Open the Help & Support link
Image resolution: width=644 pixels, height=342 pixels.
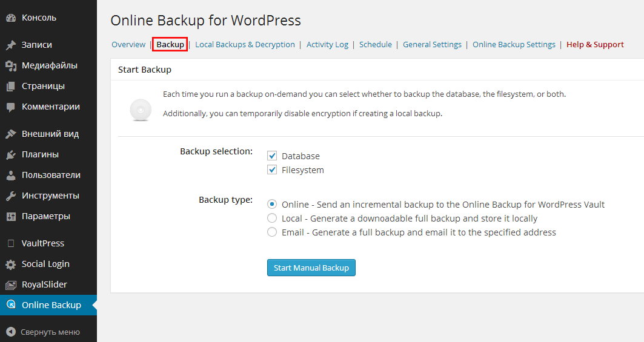coord(595,44)
